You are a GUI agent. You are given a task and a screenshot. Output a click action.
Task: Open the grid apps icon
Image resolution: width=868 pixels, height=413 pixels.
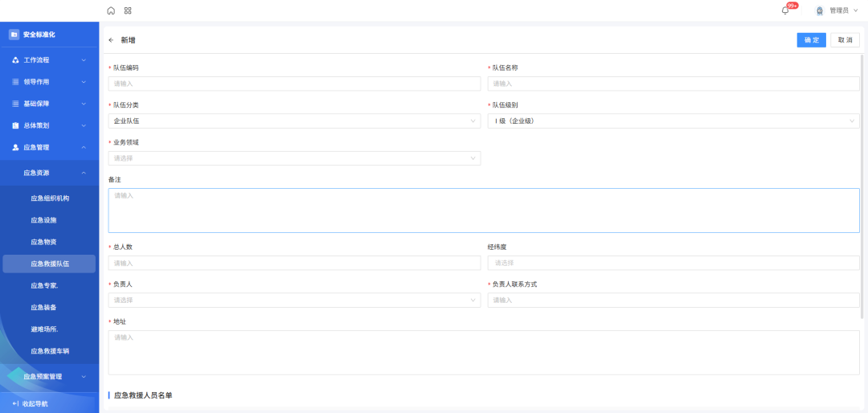coord(128,10)
